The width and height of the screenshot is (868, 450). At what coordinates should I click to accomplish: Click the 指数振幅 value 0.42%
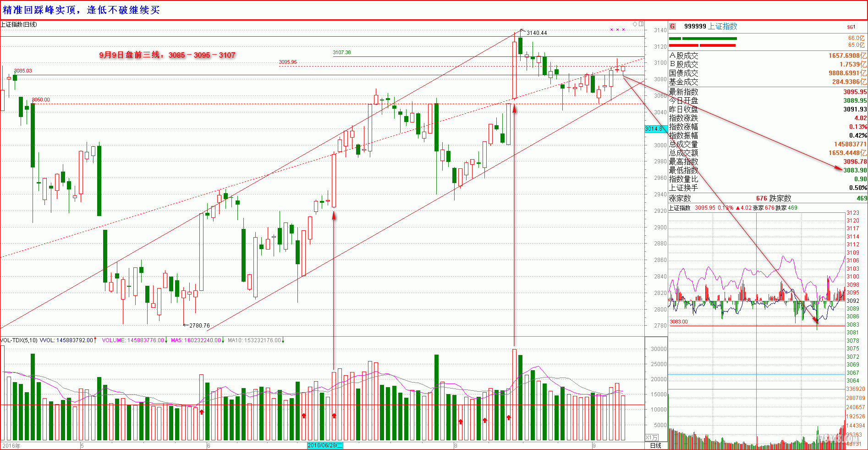[858, 135]
